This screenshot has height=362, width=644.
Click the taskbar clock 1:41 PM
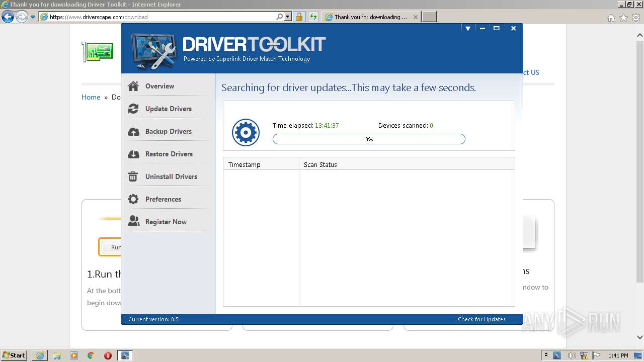(618, 355)
